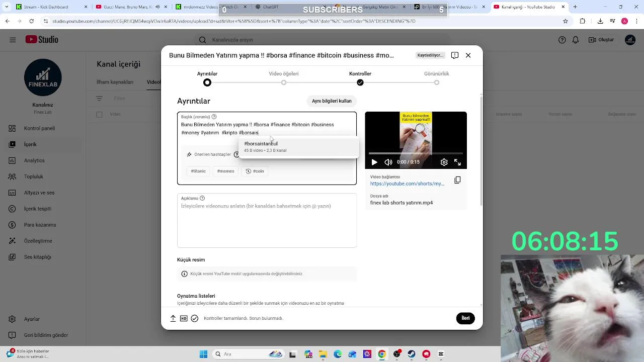Send feedback via the dialog feedback icon
The width and height of the screenshot is (644, 362).
coord(455,55)
